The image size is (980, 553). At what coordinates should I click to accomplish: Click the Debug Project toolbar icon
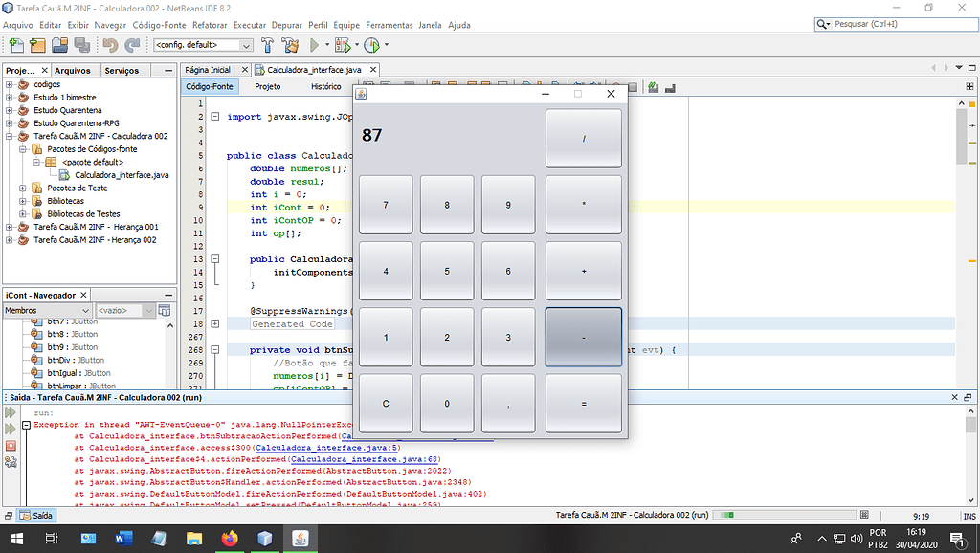342,45
